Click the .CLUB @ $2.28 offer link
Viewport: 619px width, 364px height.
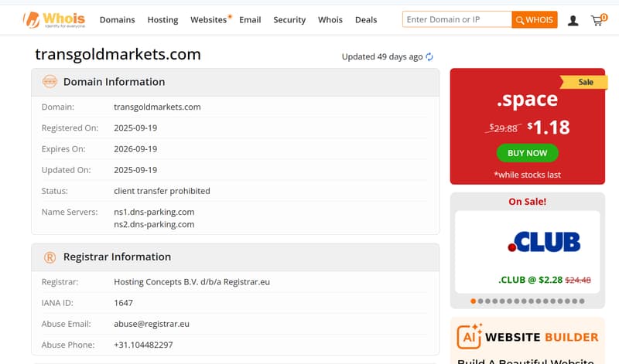tap(545, 280)
